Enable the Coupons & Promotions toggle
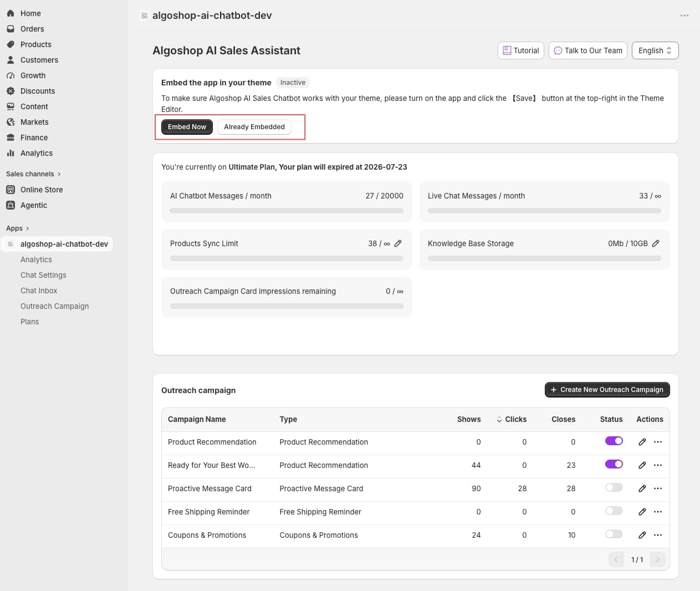 tap(614, 534)
